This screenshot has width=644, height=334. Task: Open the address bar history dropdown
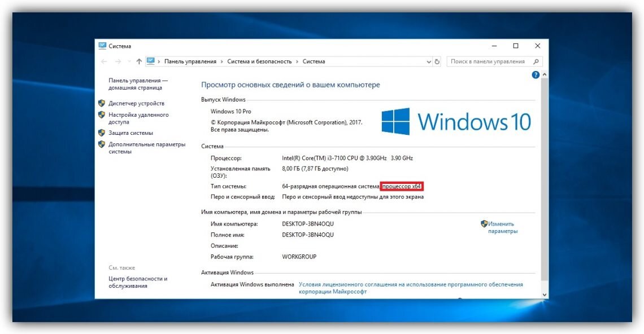click(x=429, y=61)
